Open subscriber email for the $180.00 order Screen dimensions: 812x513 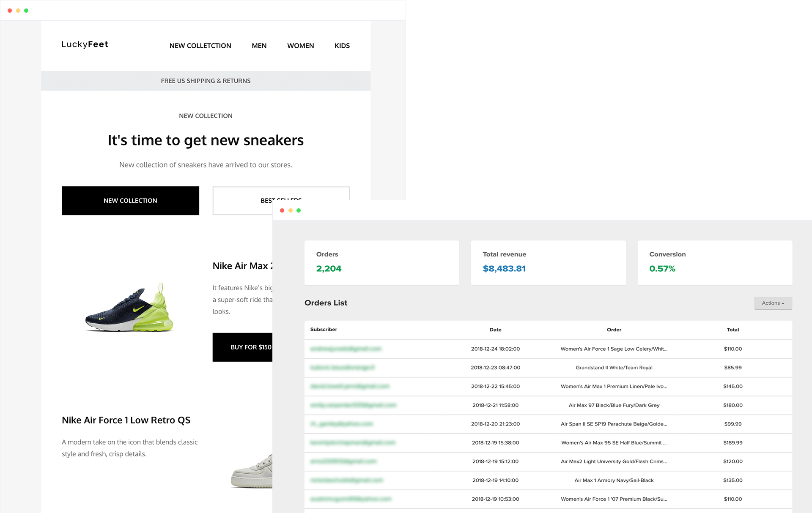click(x=353, y=405)
